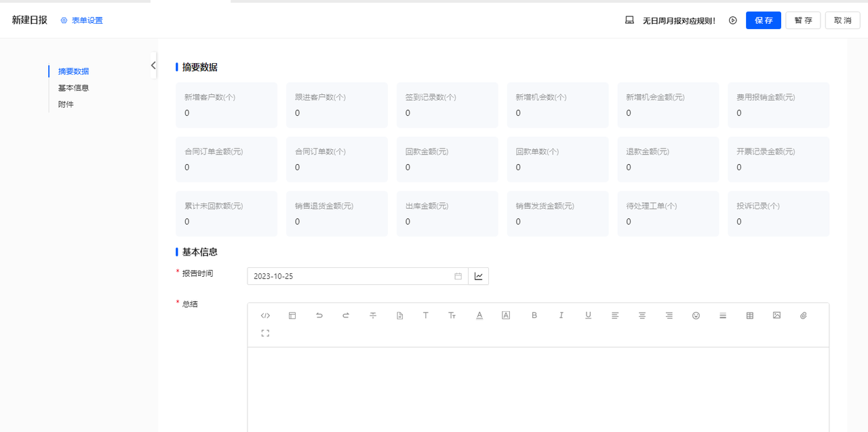Click the 新增机会数(个) card
868x432 pixels.
(558, 105)
